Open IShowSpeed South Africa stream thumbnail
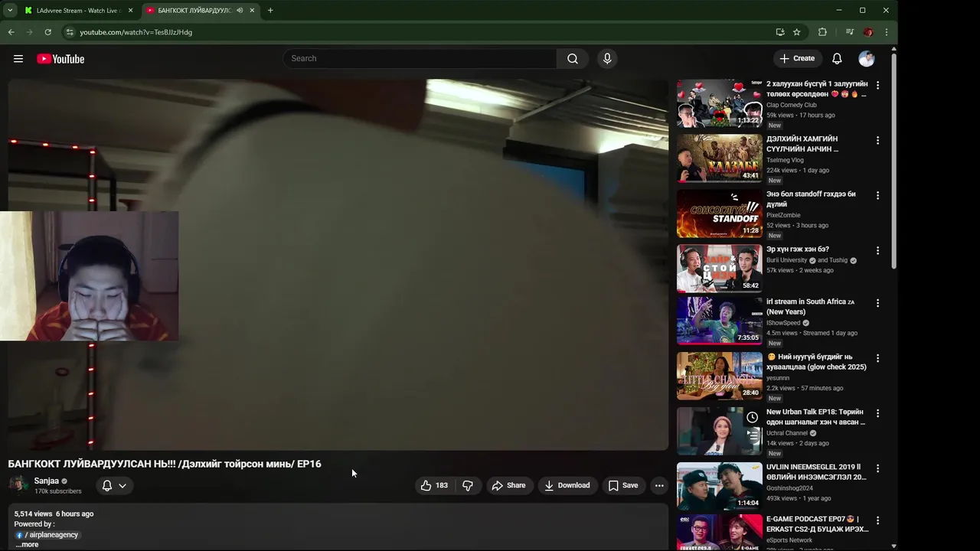The height and width of the screenshot is (551, 980). click(x=720, y=321)
